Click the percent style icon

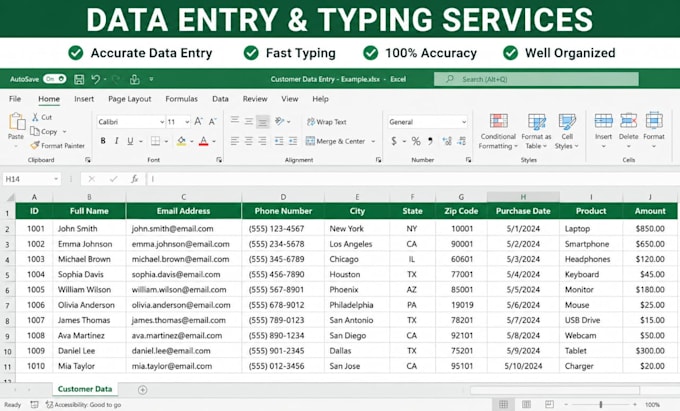coord(416,141)
